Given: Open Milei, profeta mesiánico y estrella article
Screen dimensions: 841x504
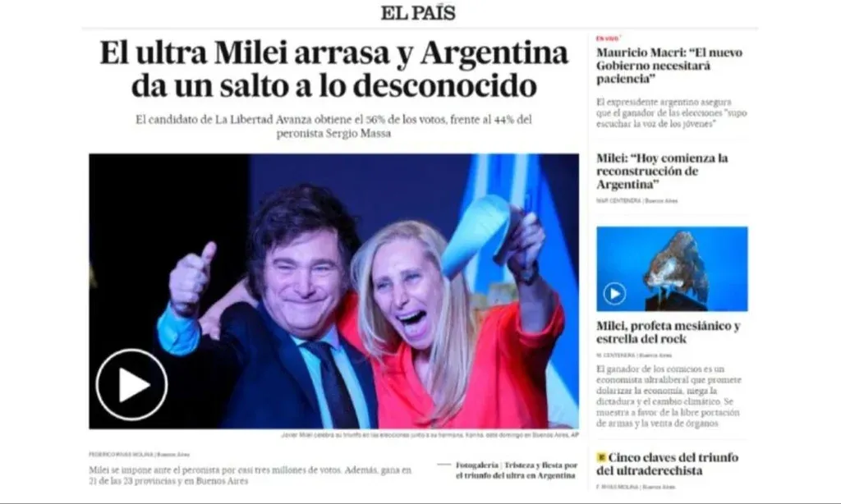Looking at the screenshot, I should pyautogui.click(x=669, y=332).
